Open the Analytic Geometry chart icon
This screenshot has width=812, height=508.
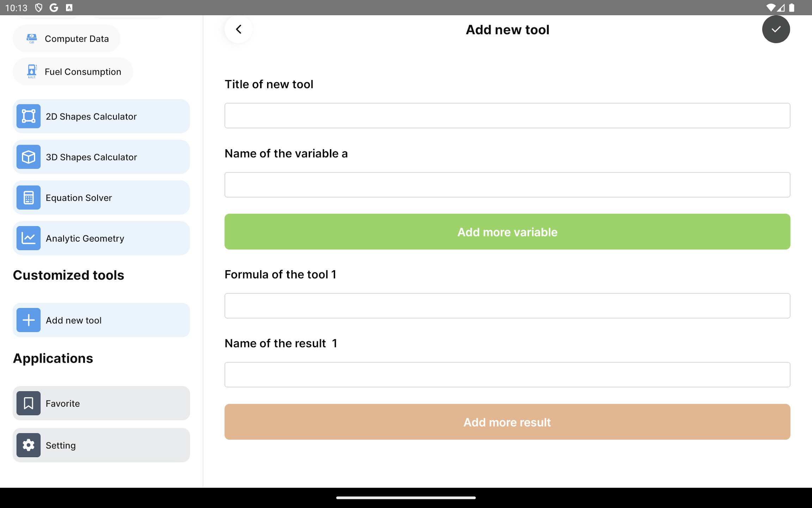tap(29, 238)
